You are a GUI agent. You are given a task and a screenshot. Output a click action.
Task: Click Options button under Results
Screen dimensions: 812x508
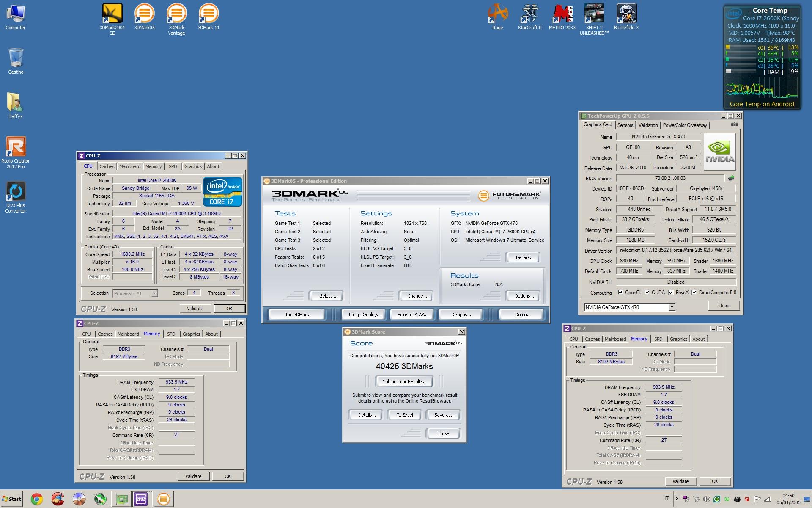(x=524, y=296)
